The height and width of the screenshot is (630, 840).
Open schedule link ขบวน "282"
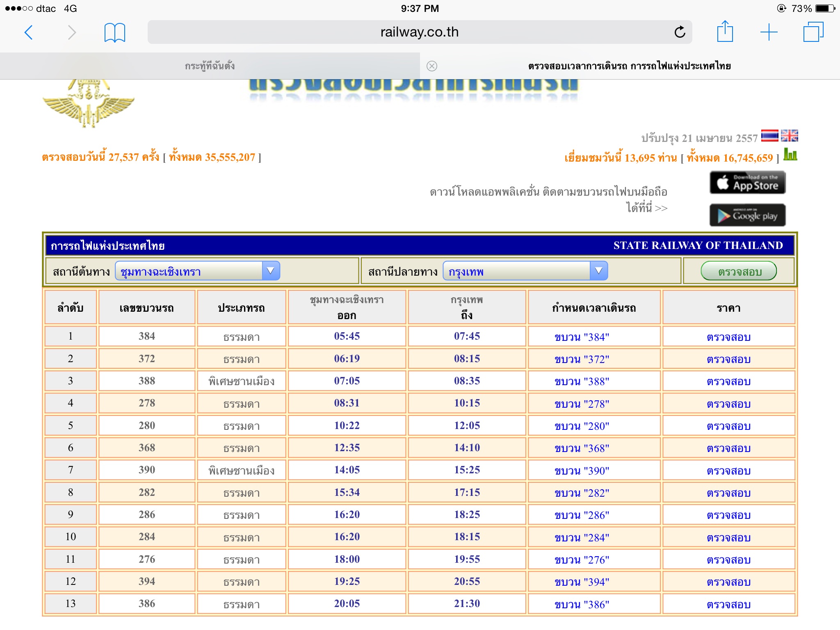pos(582,493)
